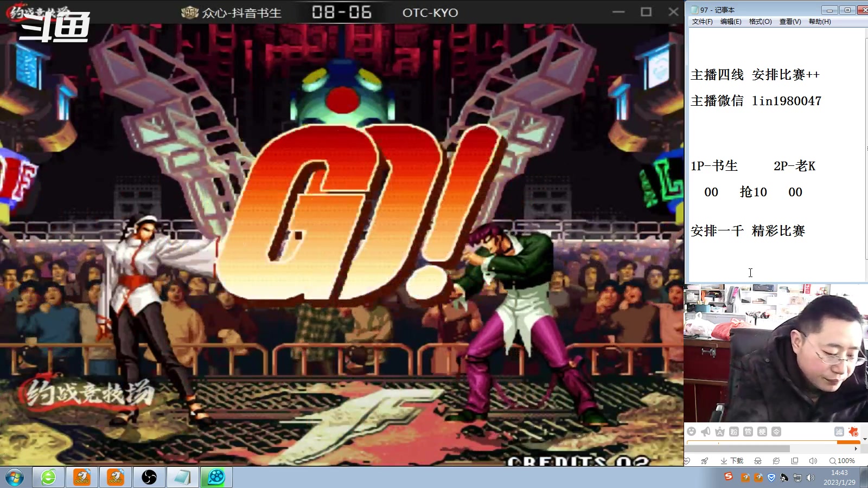Open the green 360 browser taskbar icon
Screen dimensions: 868x488
(48, 478)
